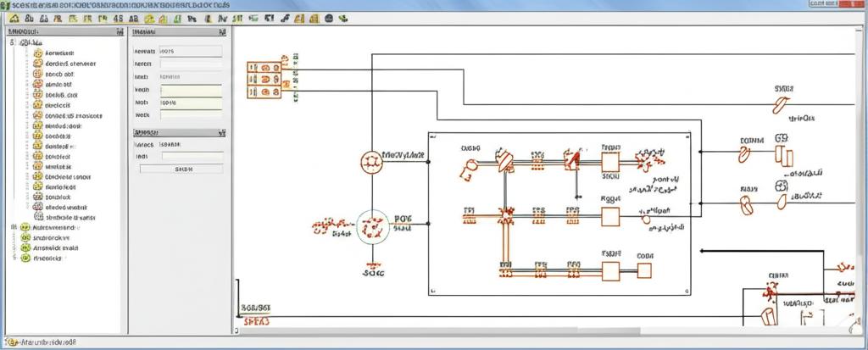868x350 pixels.
Task: Select the three-row terminal block in the schematic
Action: coord(264,80)
